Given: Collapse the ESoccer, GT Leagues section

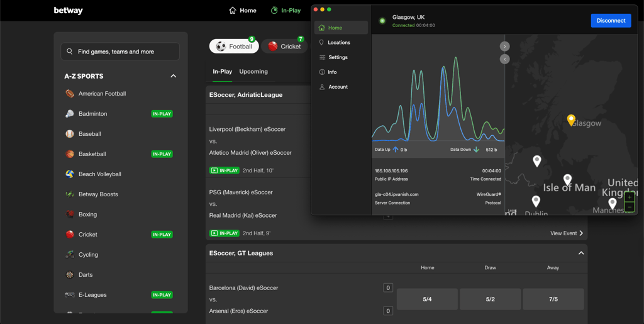Looking at the screenshot, I should (580, 253).
